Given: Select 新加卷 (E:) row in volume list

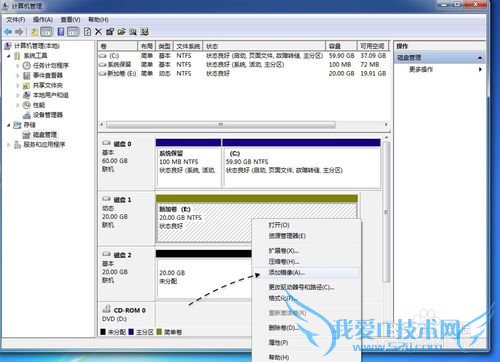Looking at the screenshot, I should [x=244, y=73].
